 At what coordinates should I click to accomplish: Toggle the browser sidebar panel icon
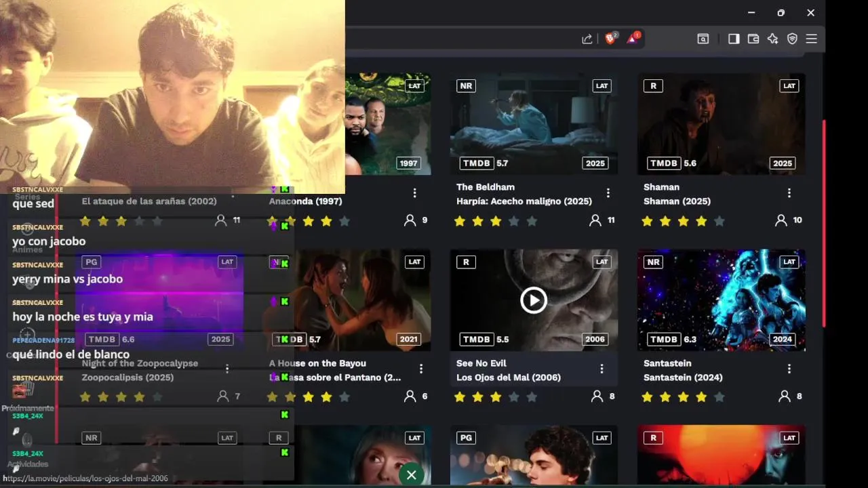tap(734, 39)
